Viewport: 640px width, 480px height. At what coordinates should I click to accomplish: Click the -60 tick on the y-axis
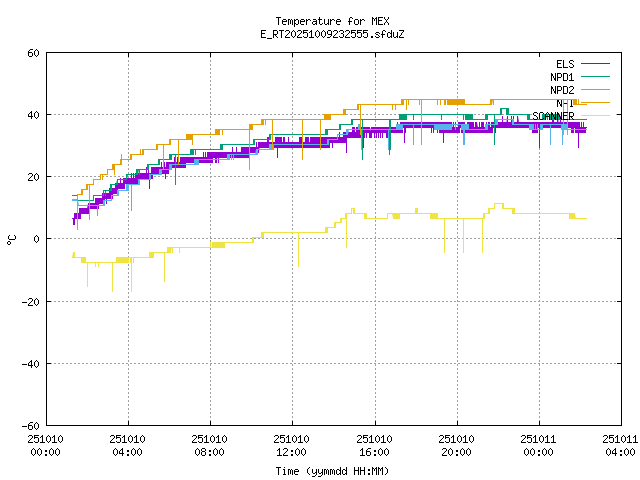(31, 425)
